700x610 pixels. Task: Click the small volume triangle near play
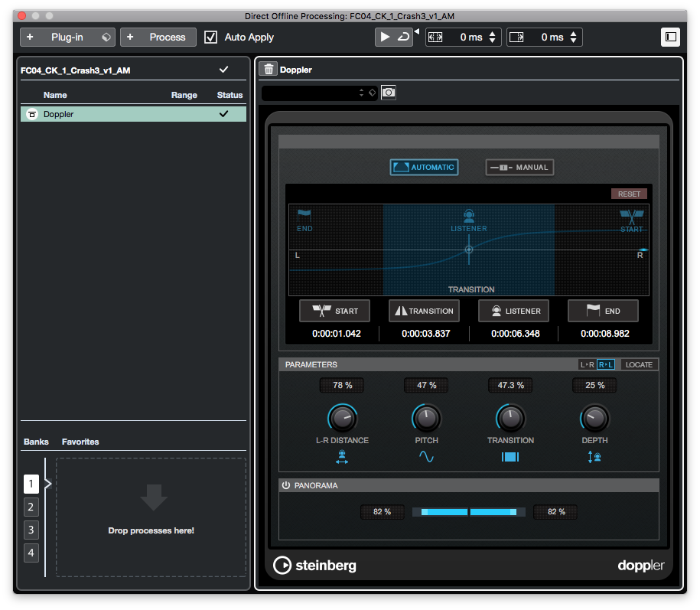tap(416, 31)
